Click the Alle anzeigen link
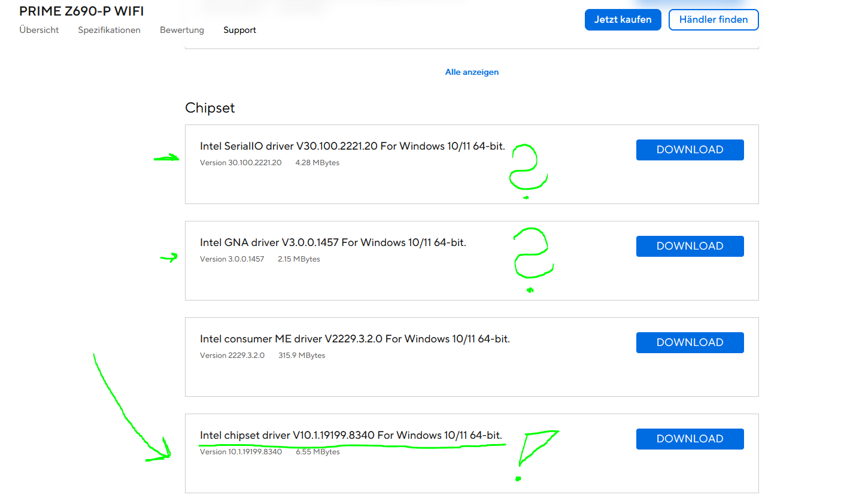 [x=472, y=72]
